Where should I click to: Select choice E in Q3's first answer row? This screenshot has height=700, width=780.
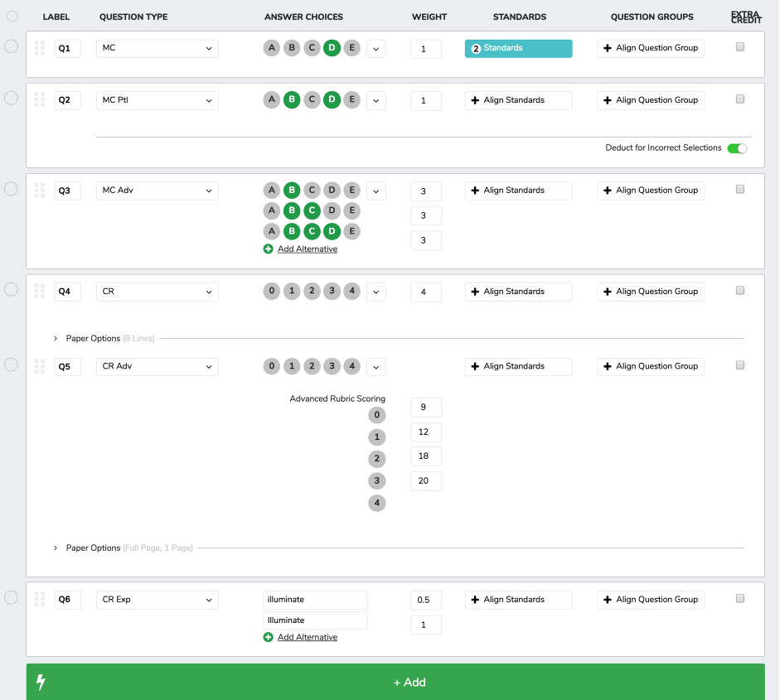tap(351, 190)
